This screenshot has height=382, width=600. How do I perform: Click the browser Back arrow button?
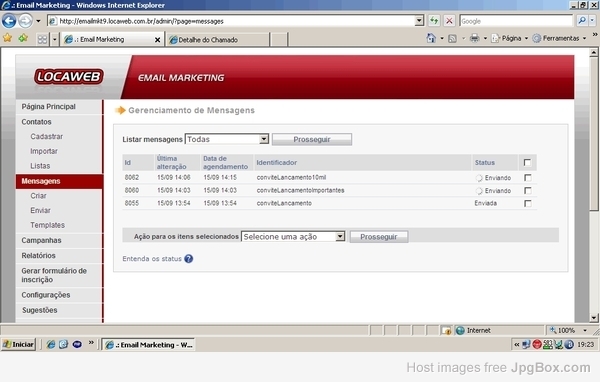point(9,21)
